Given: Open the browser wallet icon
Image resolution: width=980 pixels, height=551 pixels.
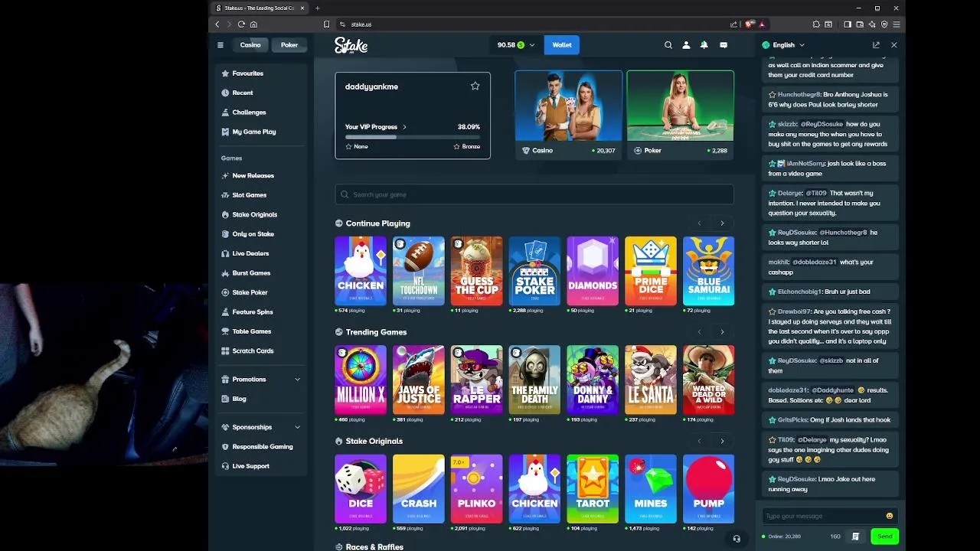Looking at the screenshot, I should point(860,24).
